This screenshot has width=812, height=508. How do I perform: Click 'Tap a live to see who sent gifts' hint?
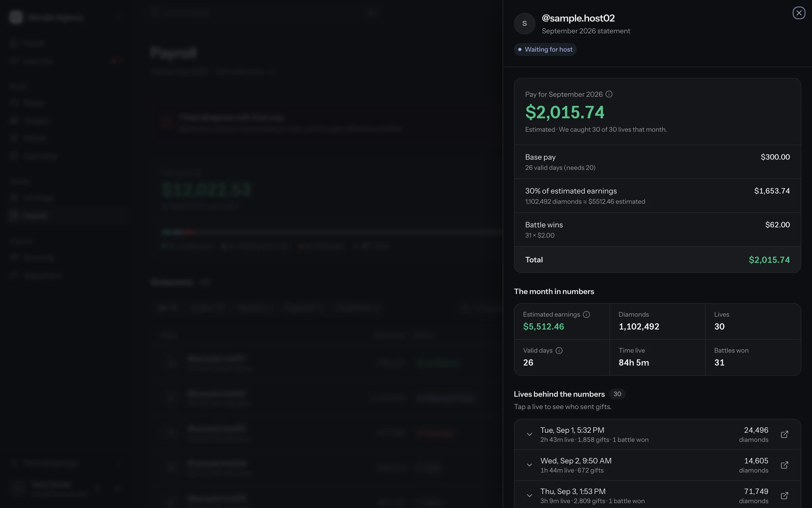562,406
